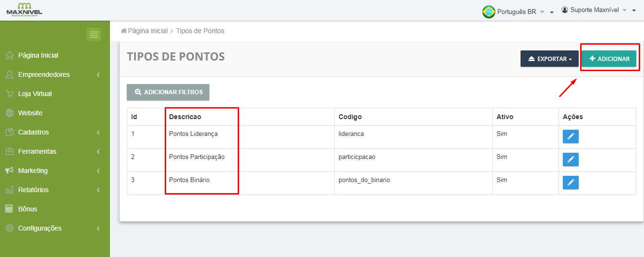Screen dimensions: 644x257
Task: Open Página Inicial in the sidebar
Action: 38,55
